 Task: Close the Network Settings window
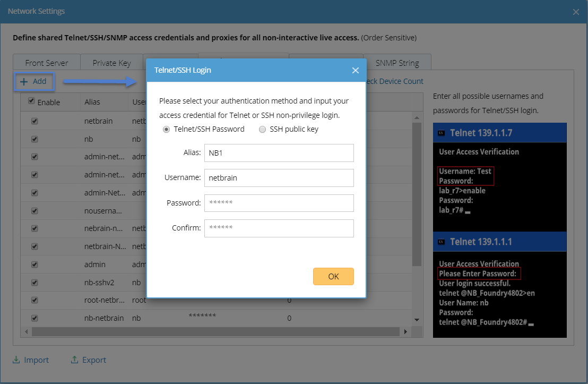(576, 11)
